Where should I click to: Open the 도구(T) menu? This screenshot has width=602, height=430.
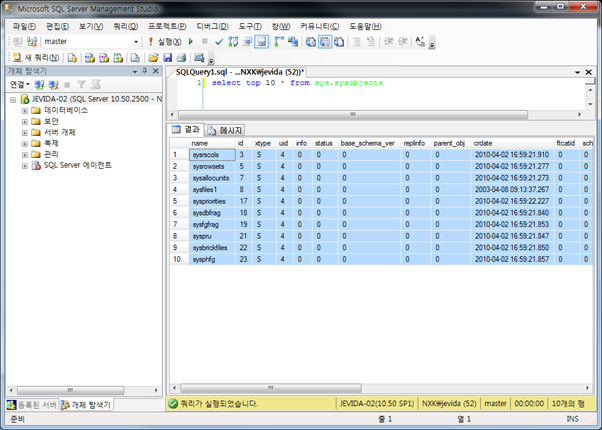(x=250, y=26)
